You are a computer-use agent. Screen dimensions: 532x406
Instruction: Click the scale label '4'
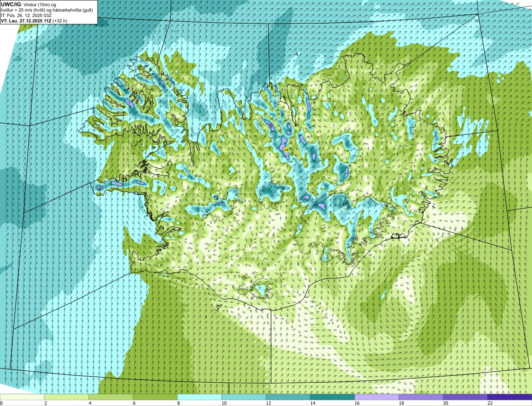90,403
